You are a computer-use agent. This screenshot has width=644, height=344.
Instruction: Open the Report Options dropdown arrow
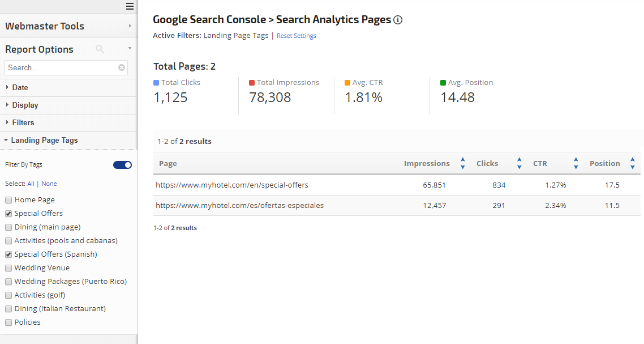[130, 49]
